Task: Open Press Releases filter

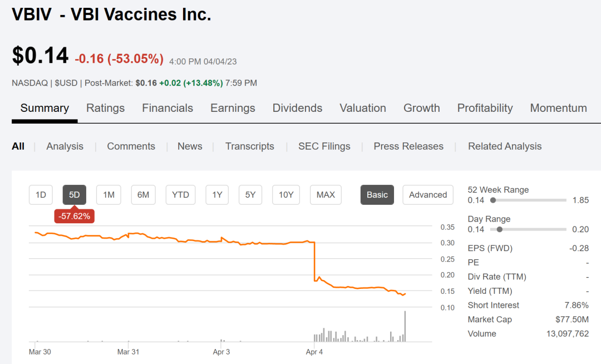Action: coord(408,146)
